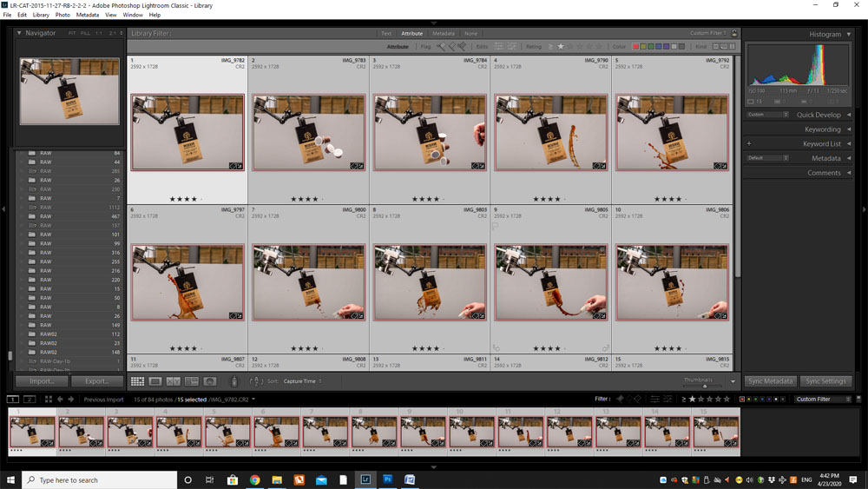Toggle flagged filter in filmstrip Filter bar

620,399
